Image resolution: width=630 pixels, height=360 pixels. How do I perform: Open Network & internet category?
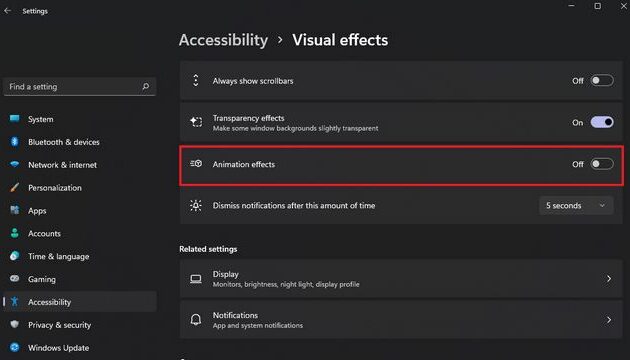click(x=80, y=165)
